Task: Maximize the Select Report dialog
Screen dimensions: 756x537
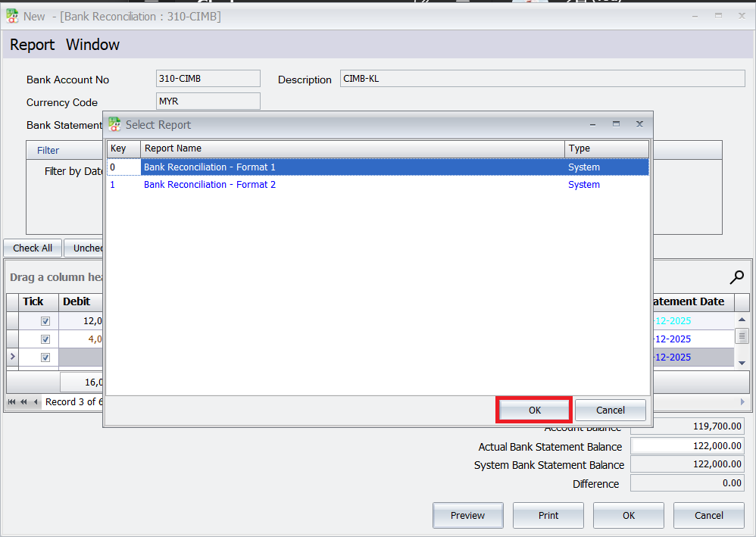Action: (x=616, y=124)
